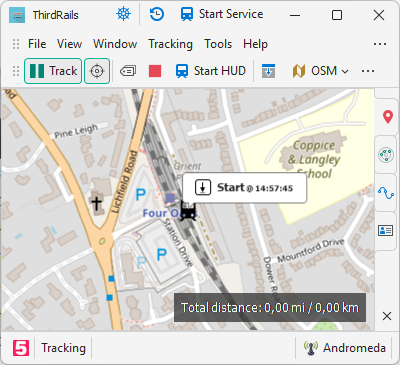The image size is (400, 365).
Task: Select the red map pin sidebar tab
Action: (x=388, y=117)
